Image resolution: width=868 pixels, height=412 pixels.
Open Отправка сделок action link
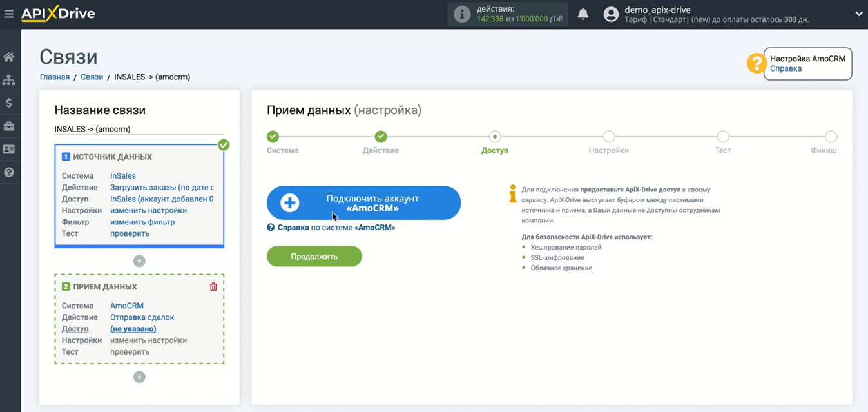142,317
